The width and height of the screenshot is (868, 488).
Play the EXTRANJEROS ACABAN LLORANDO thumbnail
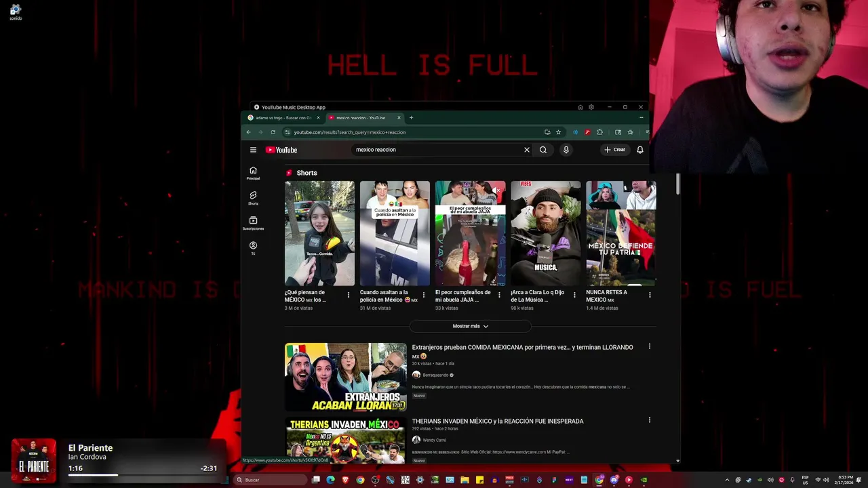tap(345, 377)
